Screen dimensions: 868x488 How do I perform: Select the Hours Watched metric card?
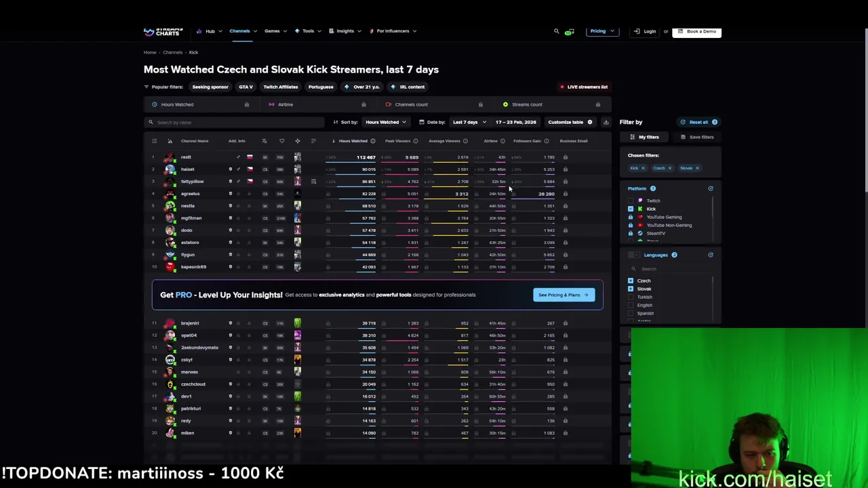pos(201,104)
